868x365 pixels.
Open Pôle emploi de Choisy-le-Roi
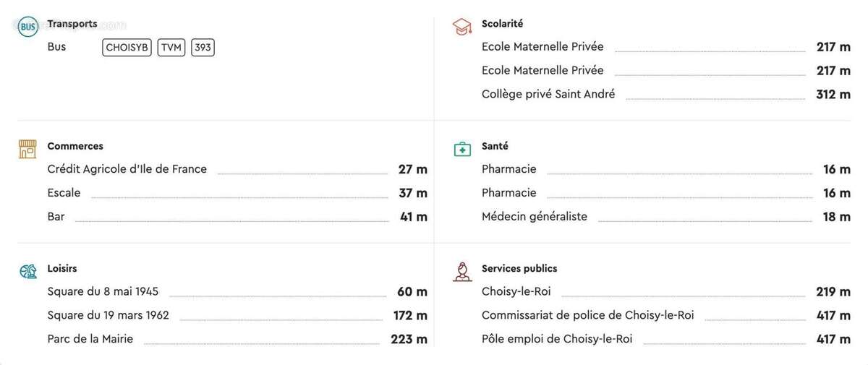[557, 339]
